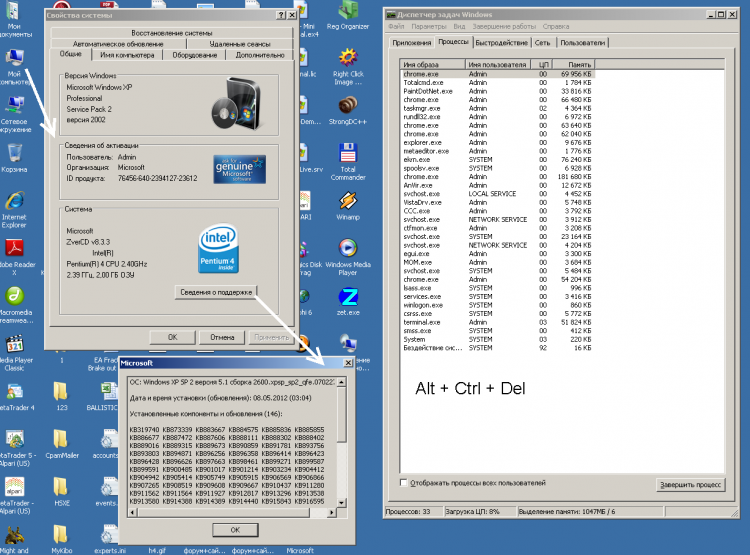Select the winlogon.exe process row

(x=497, y=305)
